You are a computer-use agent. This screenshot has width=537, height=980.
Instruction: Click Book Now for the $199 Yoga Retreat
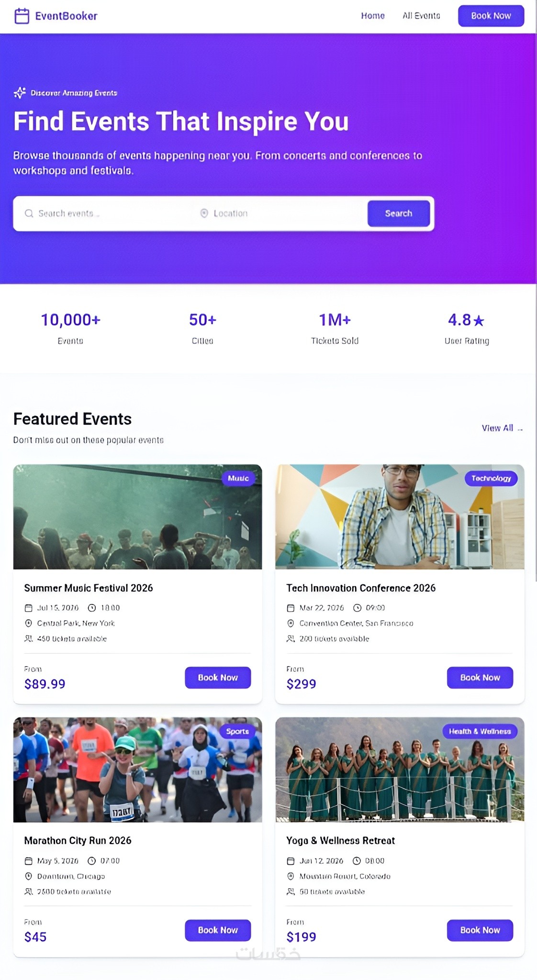pyautogui.click(x=480, y=930)
